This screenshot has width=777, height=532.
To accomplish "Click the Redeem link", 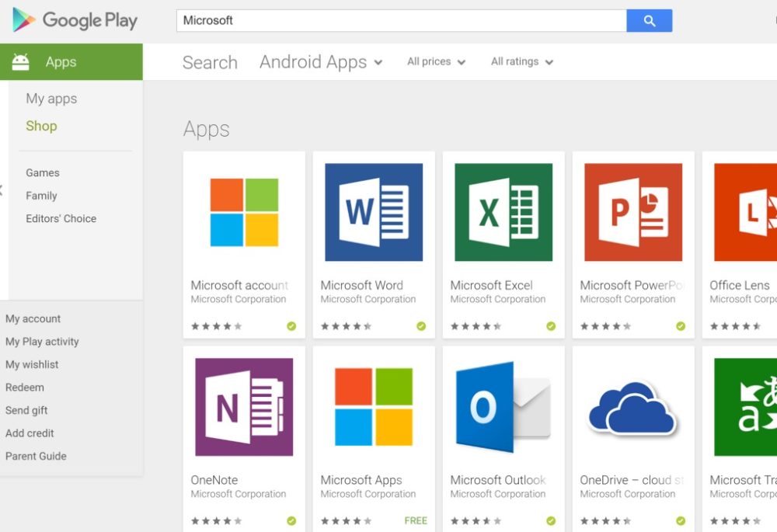I will coord(25,388).
